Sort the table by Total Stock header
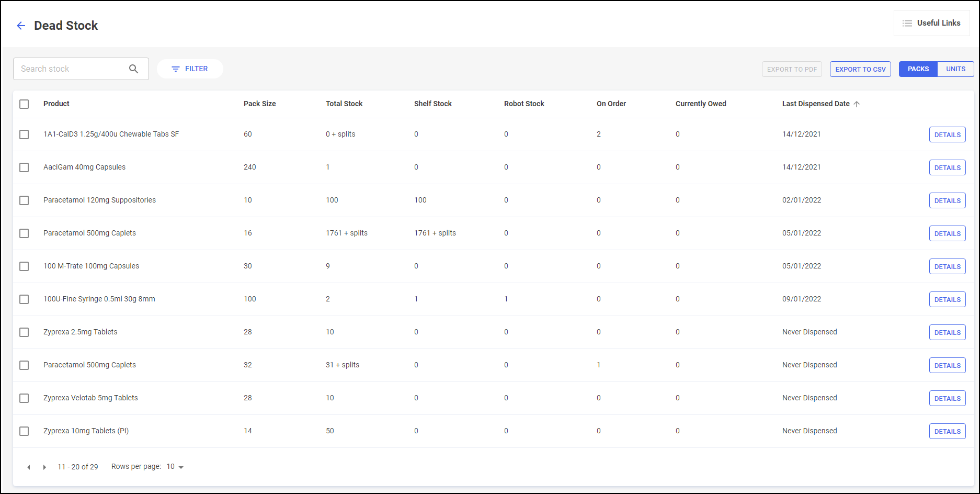This screenshot has height=494, width=980. [344, 104]
